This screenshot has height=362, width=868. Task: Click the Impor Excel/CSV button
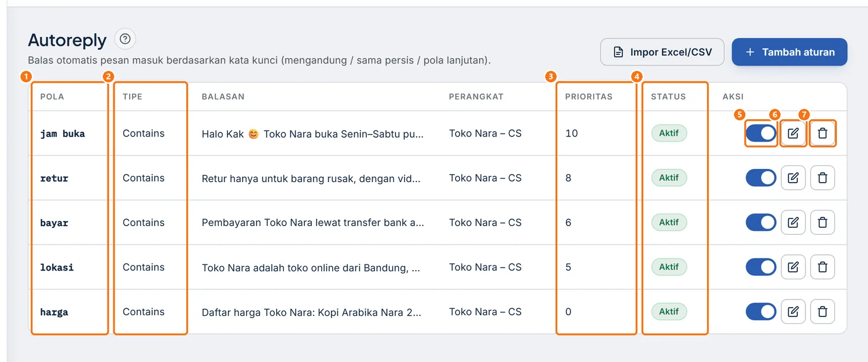pyautogui.click(x=663, y=52)
